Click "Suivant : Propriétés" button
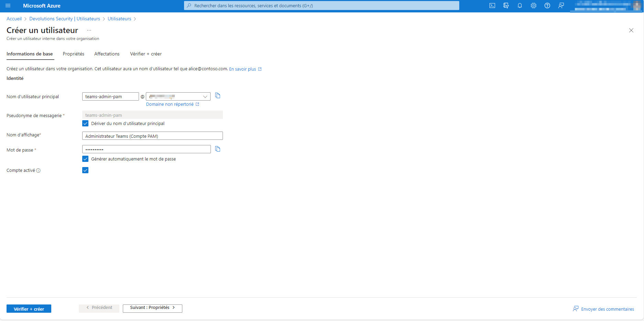Viewport: 644px width, 321px height. (x=152, y=308)
